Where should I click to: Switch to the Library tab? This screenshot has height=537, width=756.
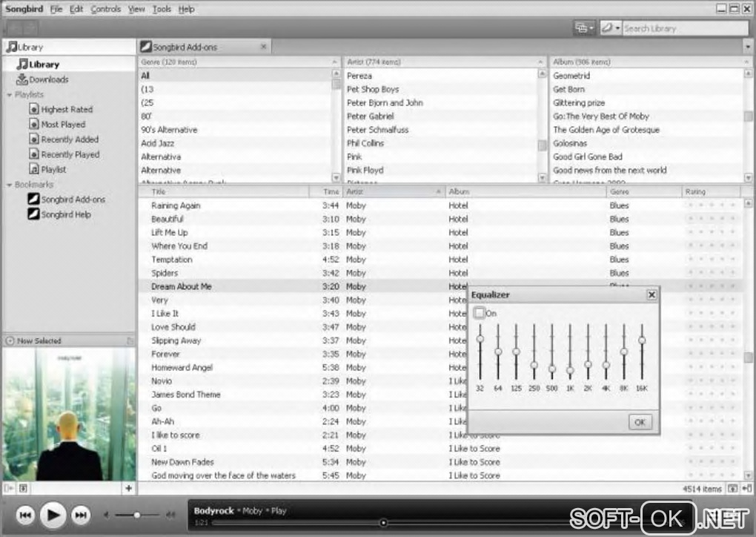[70, 47]
